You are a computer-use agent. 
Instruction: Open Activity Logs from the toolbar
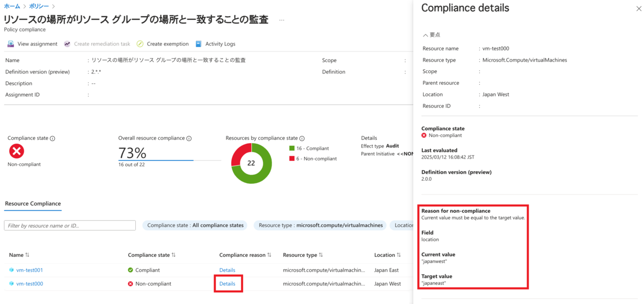215,44
